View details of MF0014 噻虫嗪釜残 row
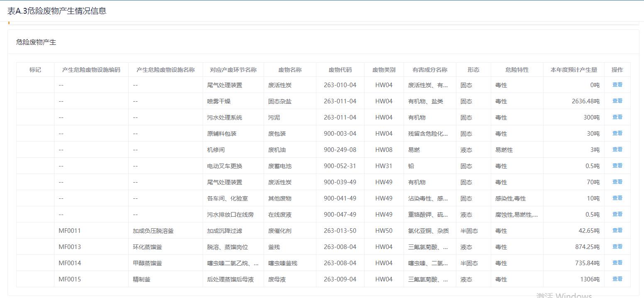 (x=617, y=263)
